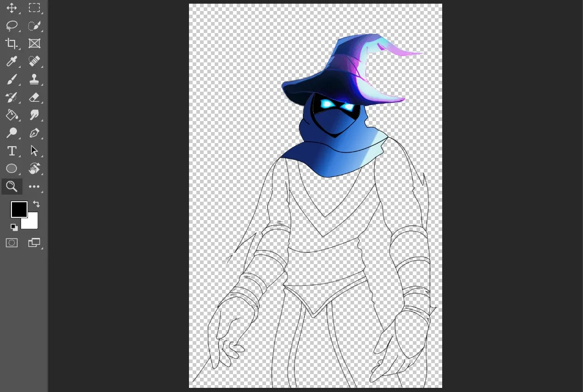Select the Eraser tool
The image size is (583, 392).
[34, 97]
